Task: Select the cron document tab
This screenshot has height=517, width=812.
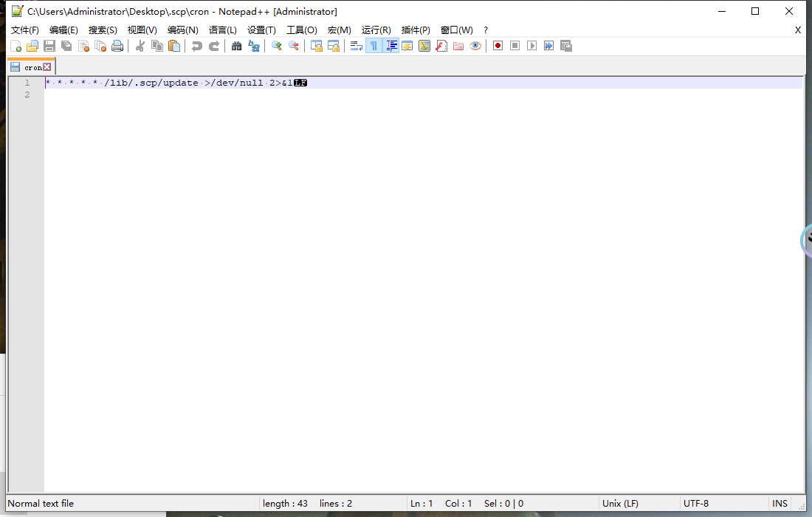Action: (32, 67)
